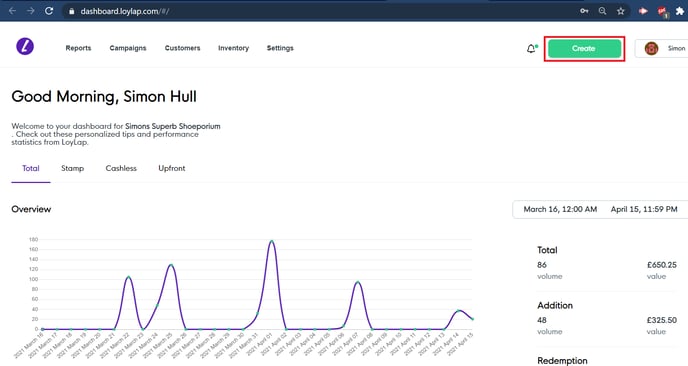688x366 pixels.
Task: Click the Simon user avatar image
Action: [x=652, y=48]
